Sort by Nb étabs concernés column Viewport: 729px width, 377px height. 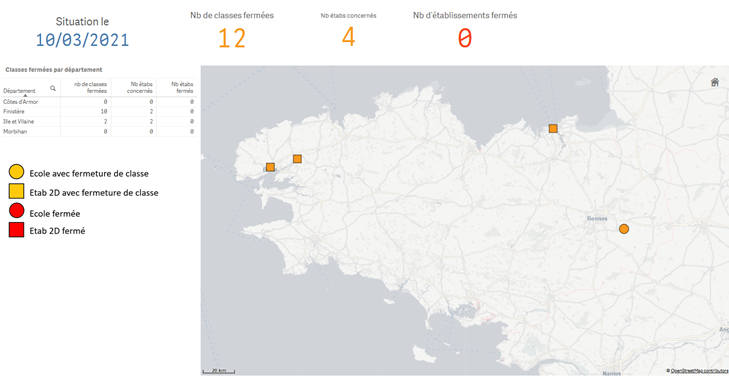(140, 87)
